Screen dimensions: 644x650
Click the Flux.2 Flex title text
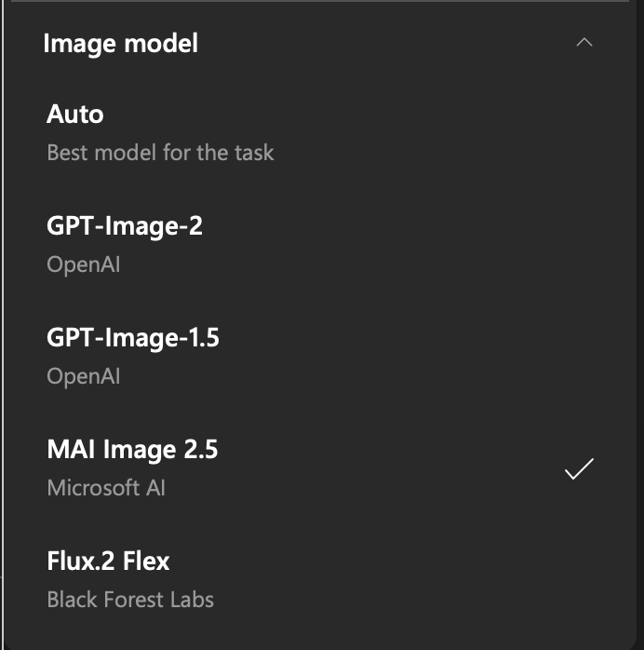click(x=109, y=561)
